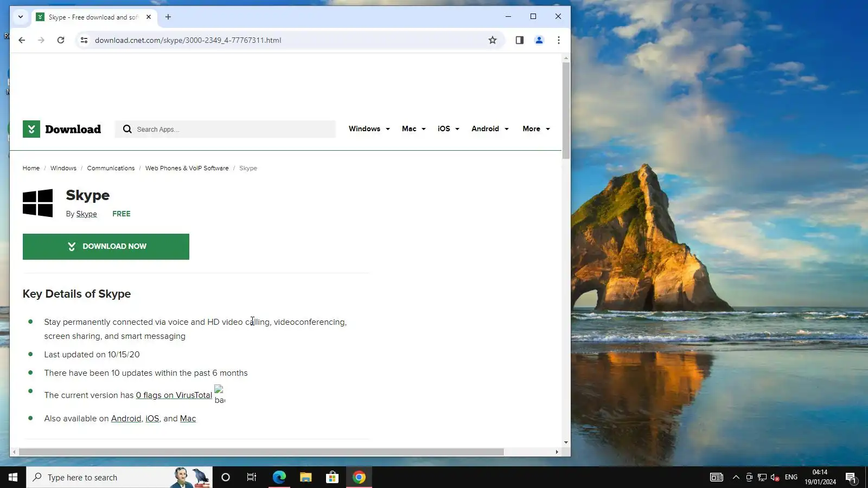The image size is (868, 488).
Task: Open Cortana from the taskbar
Action: coord(226,477)
